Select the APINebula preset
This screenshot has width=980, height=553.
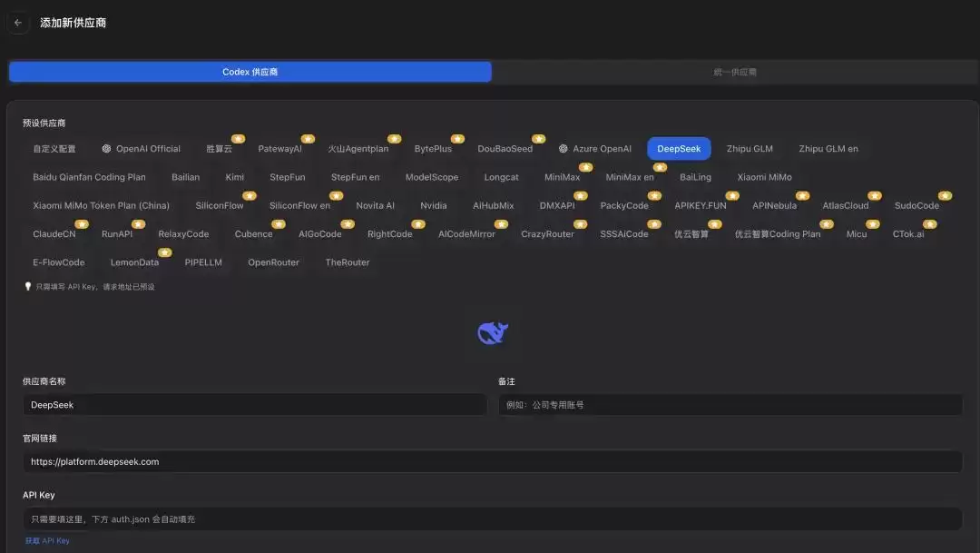point(774,206)
